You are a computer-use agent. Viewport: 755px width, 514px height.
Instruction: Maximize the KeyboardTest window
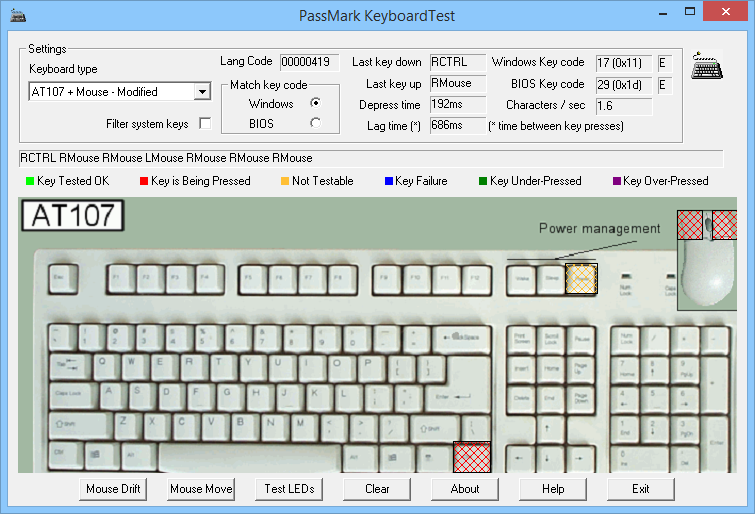pos(690,12)
